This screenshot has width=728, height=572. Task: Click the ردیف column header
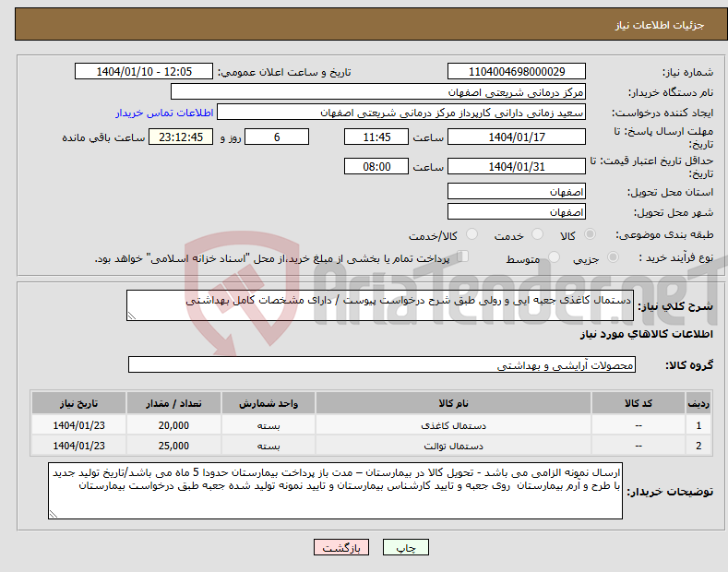coord(698,403)
